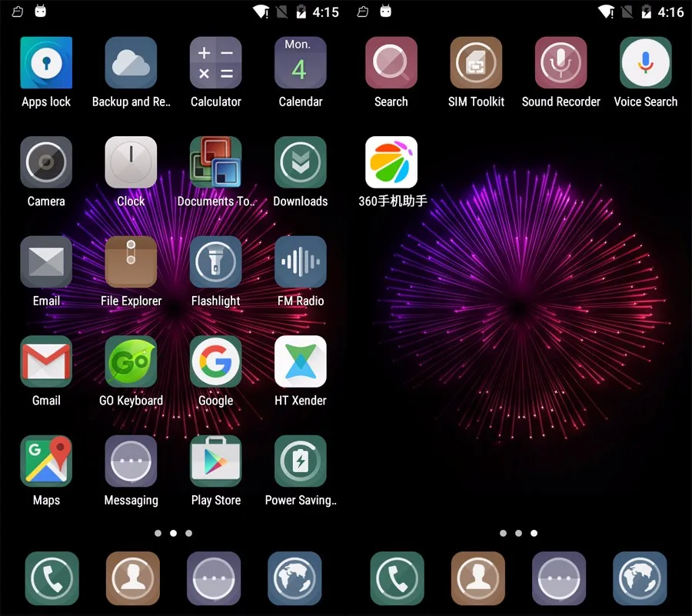Launch HT Xender app
This screenshot has height=616, width=692.
[301, 362]
